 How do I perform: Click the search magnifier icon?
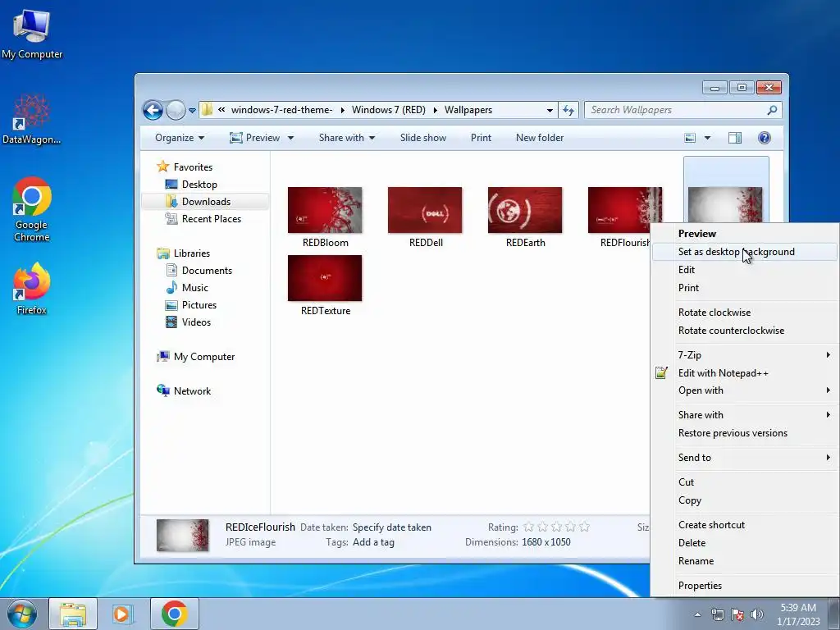point(772,110)
